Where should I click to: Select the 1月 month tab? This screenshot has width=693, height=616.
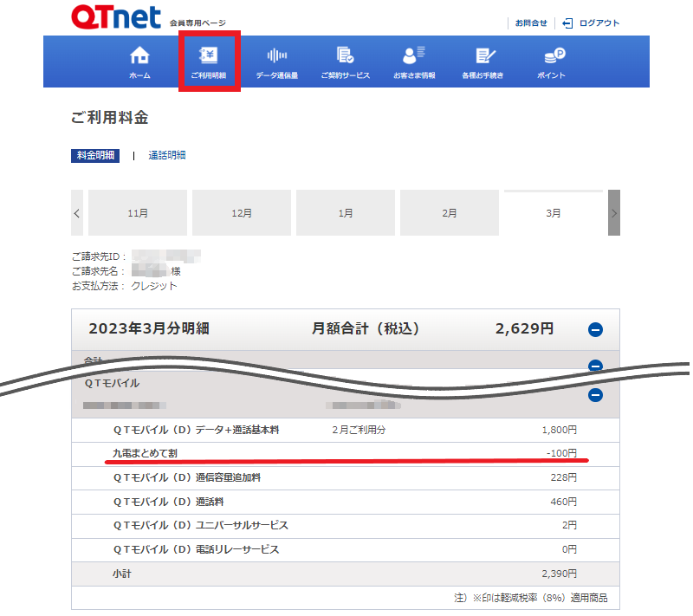(345, 213)
